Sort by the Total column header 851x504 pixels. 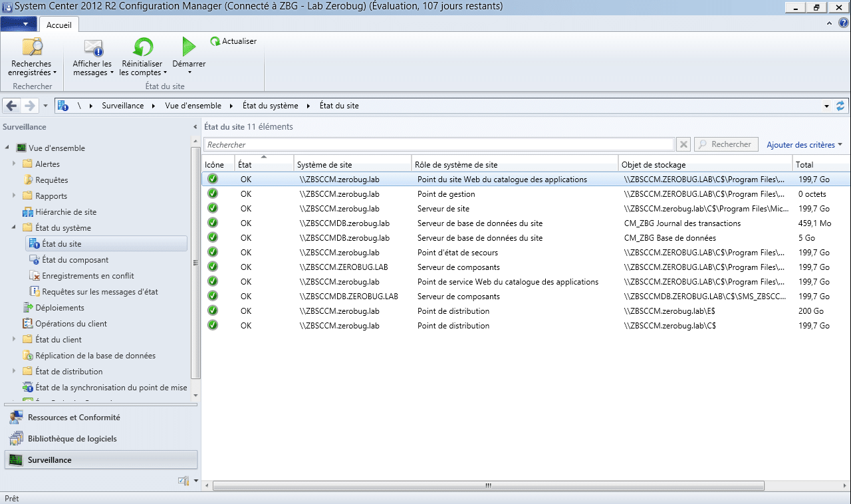pyautogui.click(x=822, y=164)
